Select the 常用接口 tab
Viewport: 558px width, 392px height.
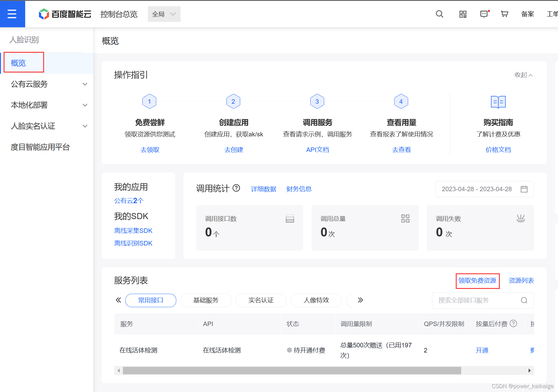coord(151,300)
